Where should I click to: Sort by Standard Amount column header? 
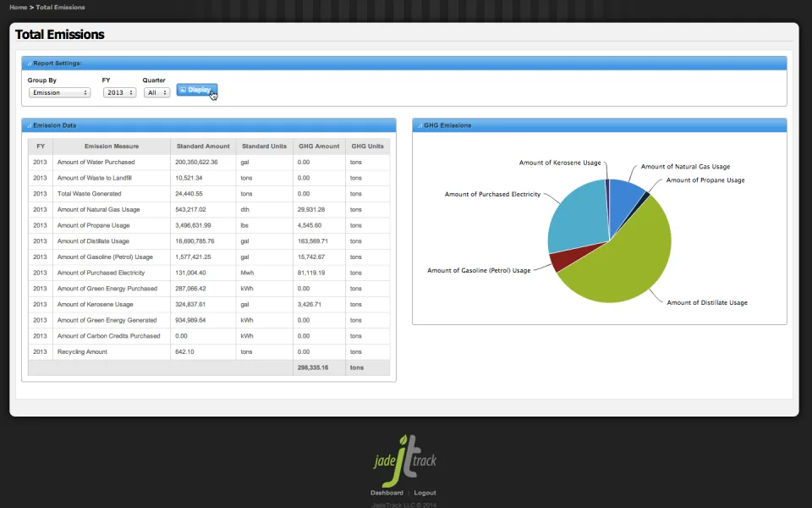(203, 146)
